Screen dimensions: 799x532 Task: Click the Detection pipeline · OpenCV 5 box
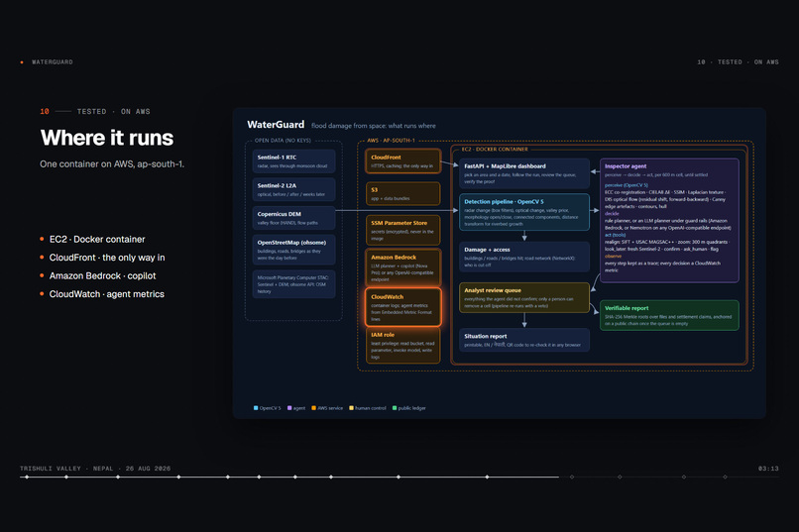(524, 212)
